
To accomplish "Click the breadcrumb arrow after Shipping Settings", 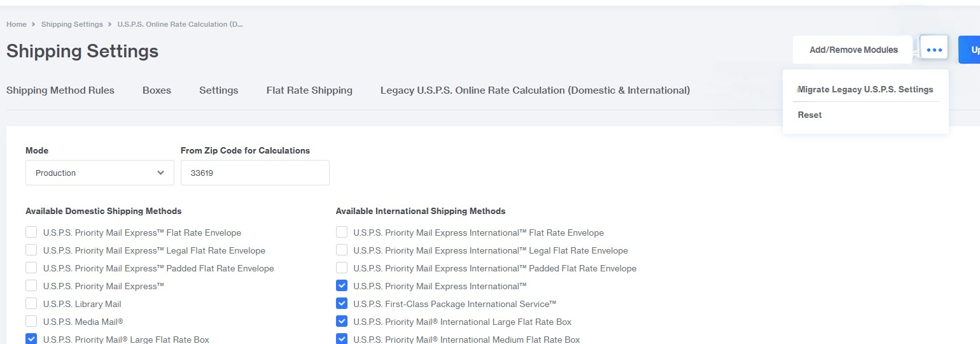I will 110,24.
